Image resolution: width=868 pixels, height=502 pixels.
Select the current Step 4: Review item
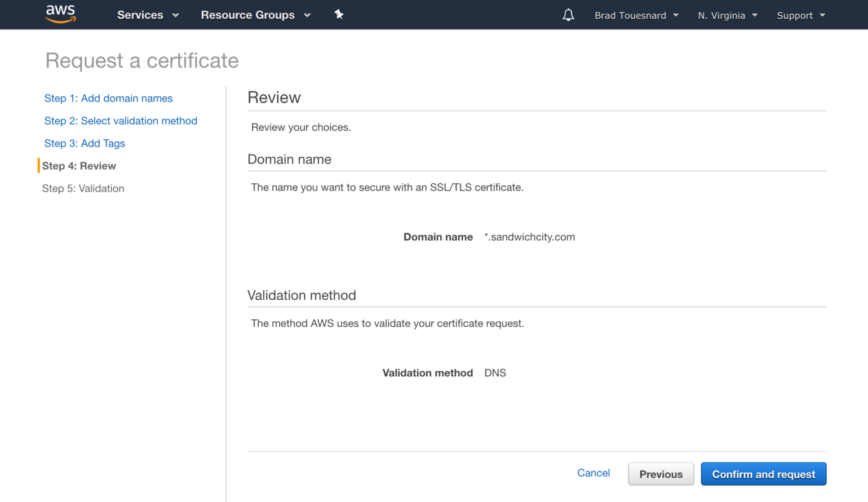point(79,166)
